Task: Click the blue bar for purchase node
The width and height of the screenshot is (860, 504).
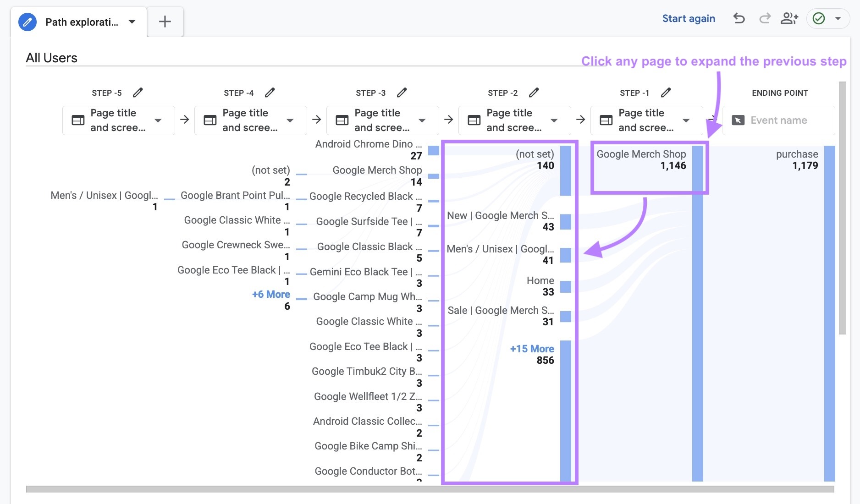Action: (x=829, y=313)
